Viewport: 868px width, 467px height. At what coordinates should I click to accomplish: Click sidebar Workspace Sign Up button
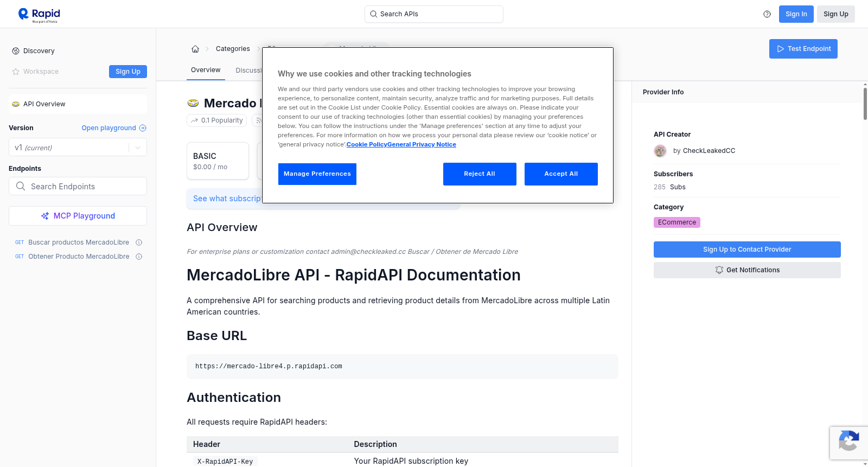tap(128, 72)
